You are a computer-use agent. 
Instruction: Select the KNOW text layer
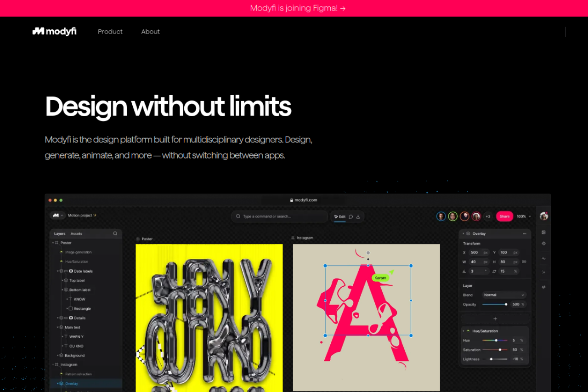(x=79, y=299)
